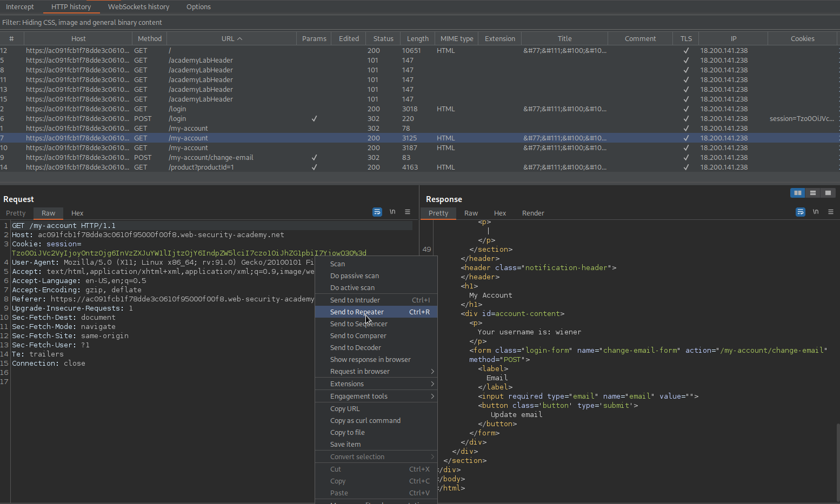Viewport: 840px width, 504px height.
Task: Expand Extensions submenu
Action: (376, 384)
